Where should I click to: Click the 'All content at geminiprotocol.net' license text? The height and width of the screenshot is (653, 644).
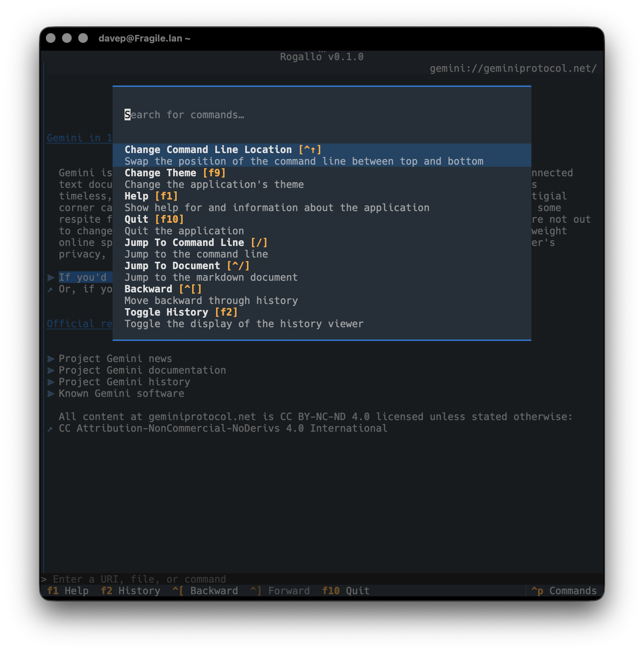[x=315, y=417]
